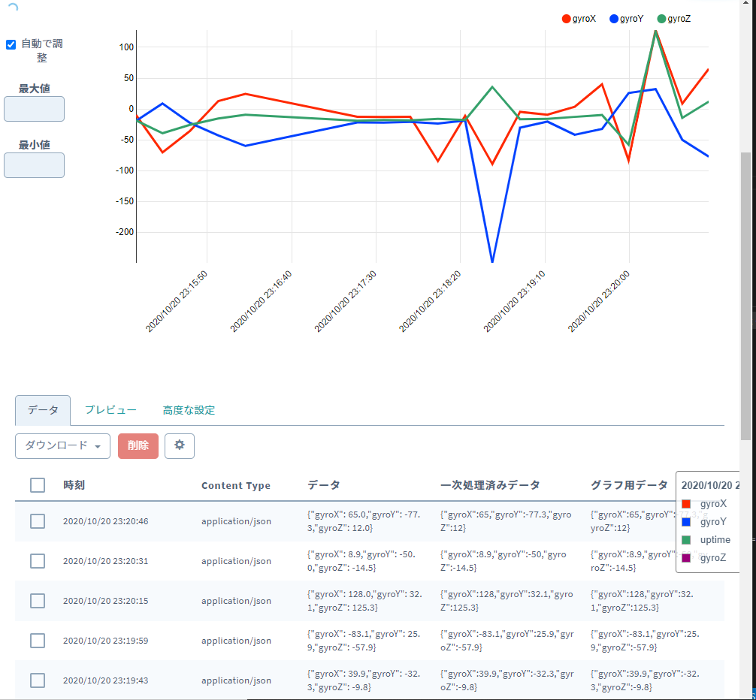Screen dimensions: 756x700
Task: Click the red 削除 button
Action: tap(138, 445)
